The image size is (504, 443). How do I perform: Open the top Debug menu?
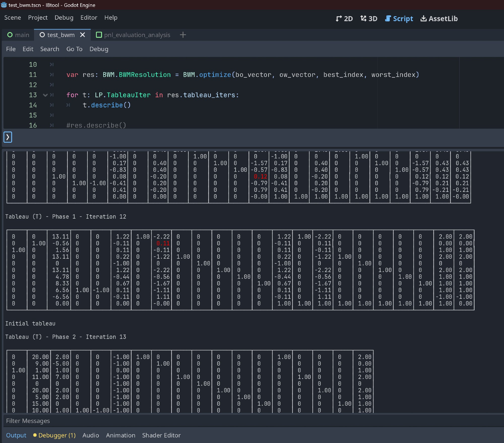point(64,18)
